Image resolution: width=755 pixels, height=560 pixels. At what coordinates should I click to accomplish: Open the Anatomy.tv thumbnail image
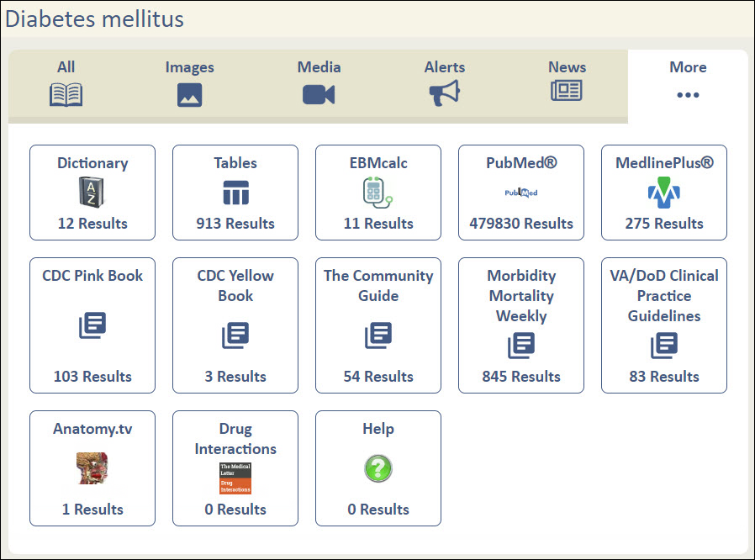(x=92, y=468)
